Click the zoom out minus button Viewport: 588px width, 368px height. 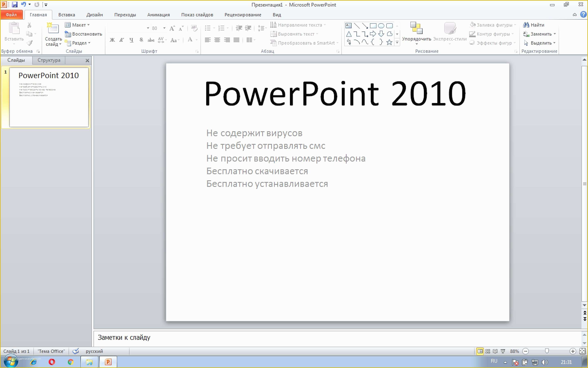click(x=525, y=351)
